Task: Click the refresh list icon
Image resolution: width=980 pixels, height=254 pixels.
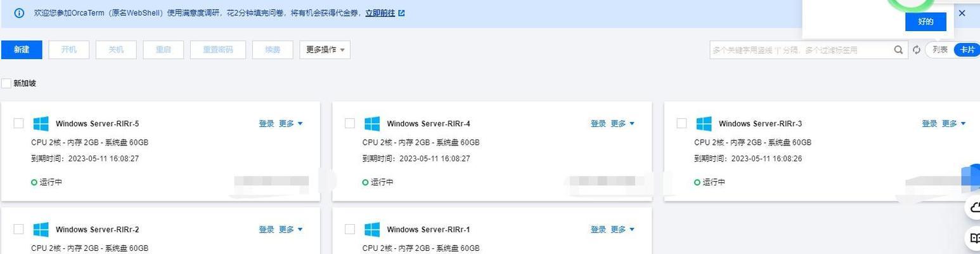Action: click(917, 50)
